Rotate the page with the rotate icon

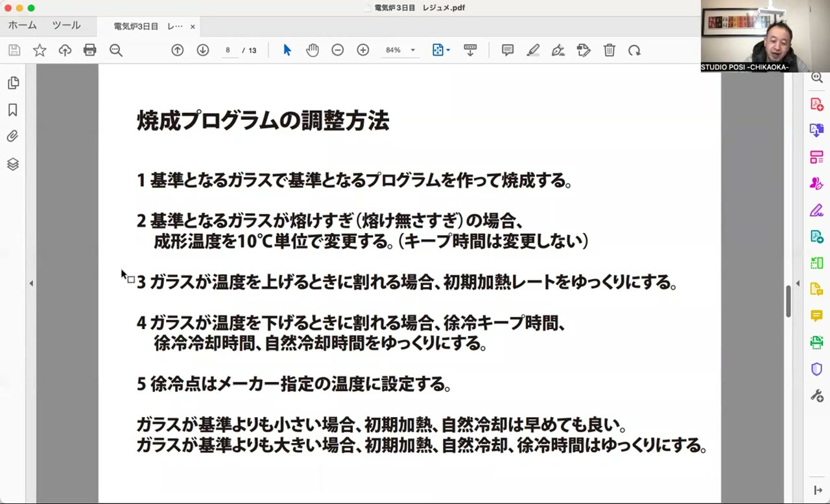click(635, 50)
